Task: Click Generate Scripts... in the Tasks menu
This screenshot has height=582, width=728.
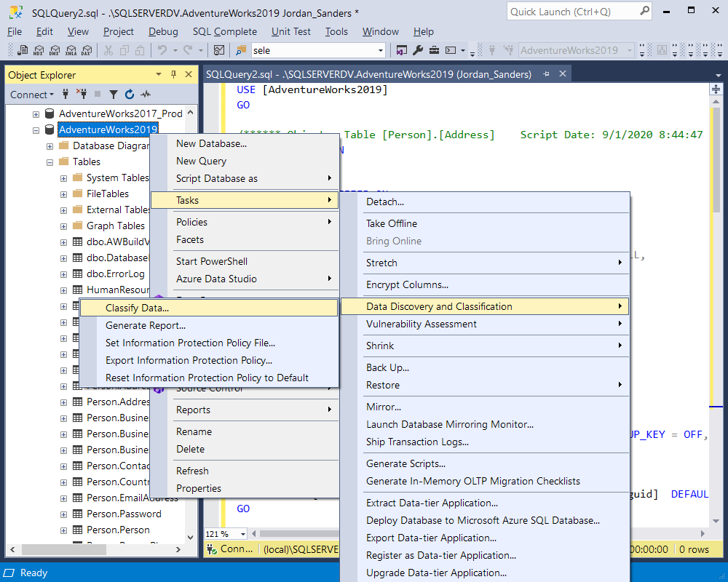Action: click(x=485, y=463)
